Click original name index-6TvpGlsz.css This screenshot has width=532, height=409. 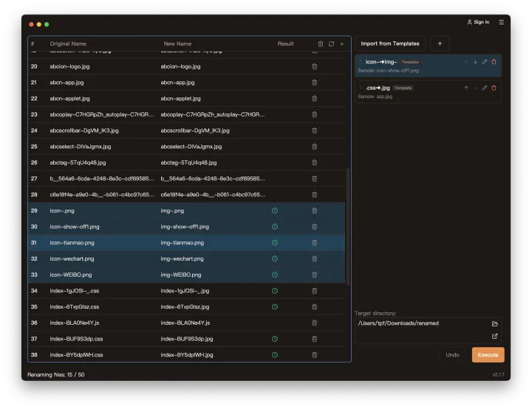pyautogui.click(x=75, y=307)
